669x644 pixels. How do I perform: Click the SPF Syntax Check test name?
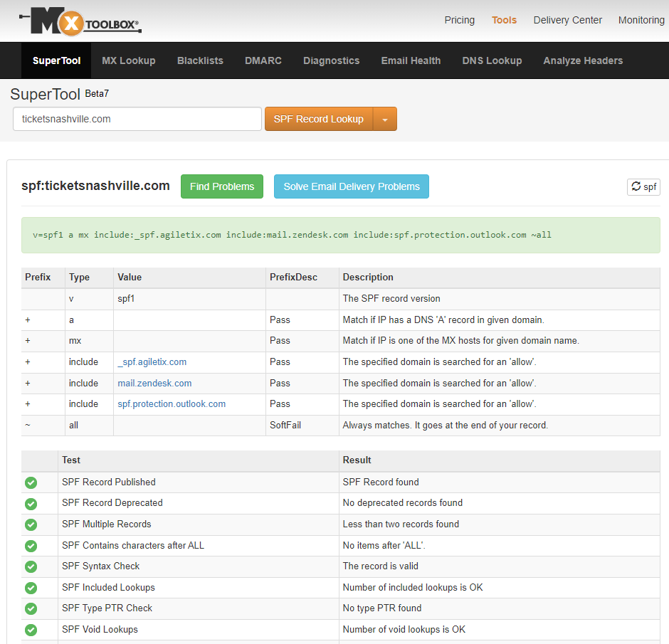[100, 566]
